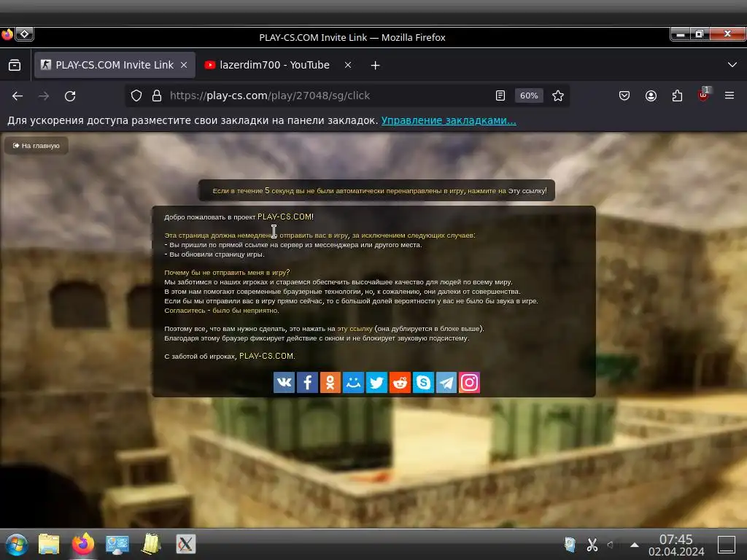Open the Firefox View icon left of tabs
This screenshot has width=747, height=560.
(15, 65)
